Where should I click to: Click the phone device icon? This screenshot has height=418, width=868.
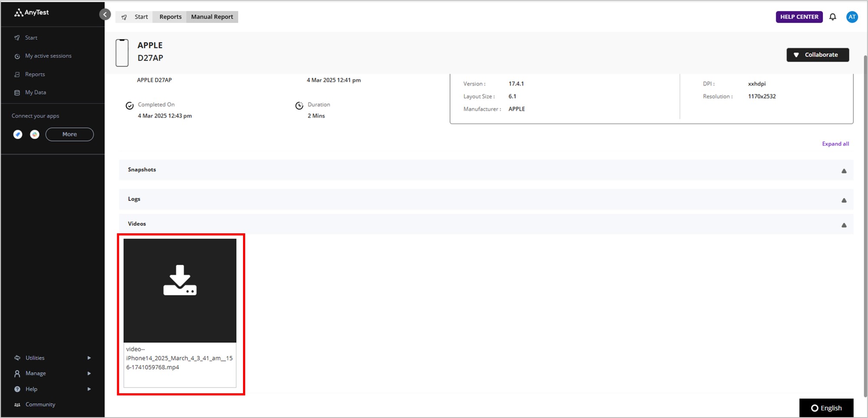coord(122,53)
